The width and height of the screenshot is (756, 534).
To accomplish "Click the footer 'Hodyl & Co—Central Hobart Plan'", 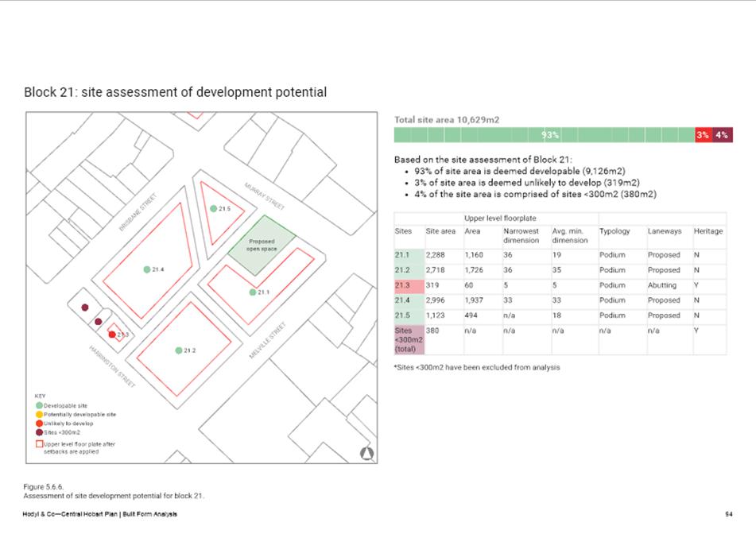I will (70, 514).
